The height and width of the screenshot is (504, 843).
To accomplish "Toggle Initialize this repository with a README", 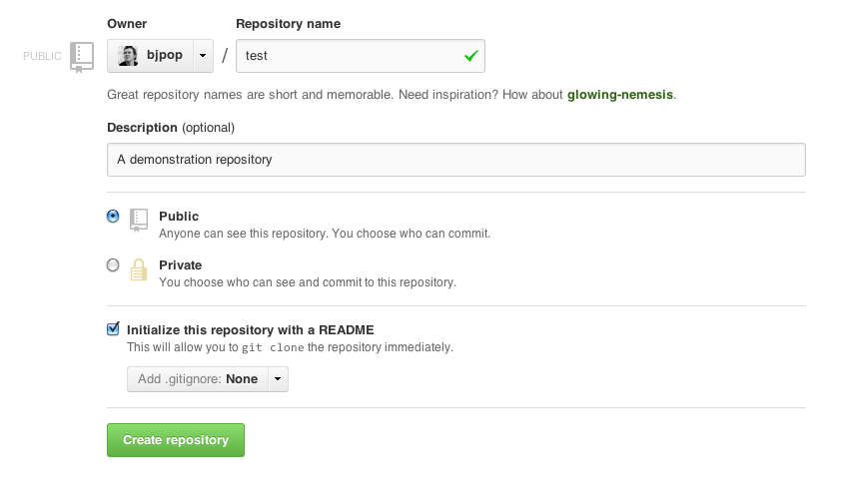I will point(113,329).
